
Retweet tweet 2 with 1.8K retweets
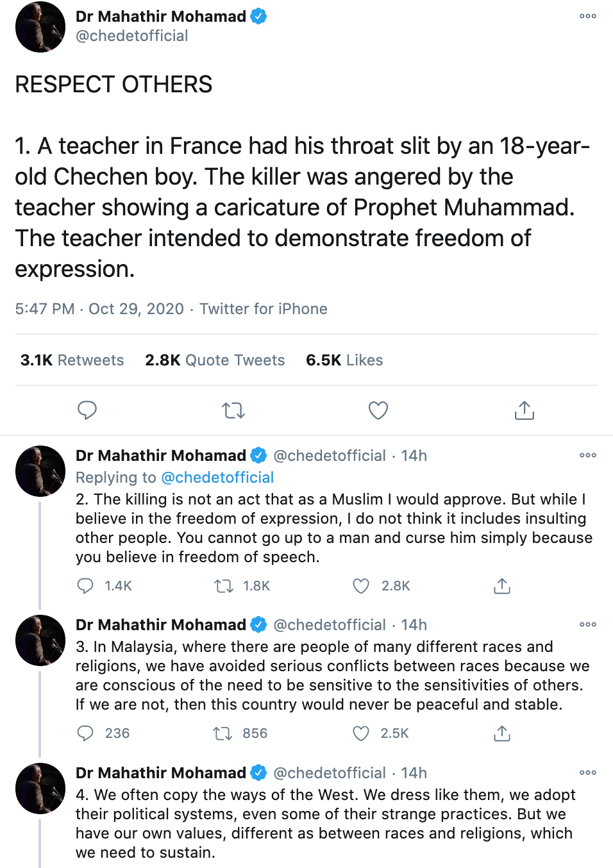pos(224,586)
